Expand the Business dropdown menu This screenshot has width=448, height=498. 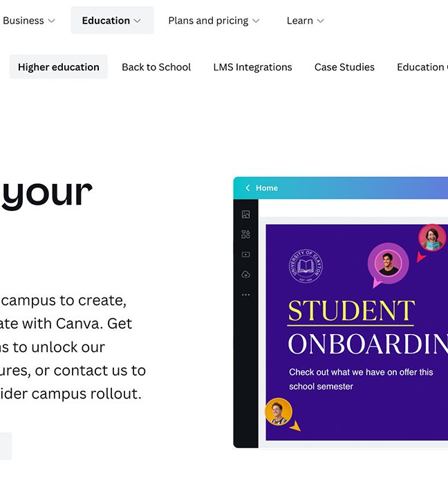[29, 21]
